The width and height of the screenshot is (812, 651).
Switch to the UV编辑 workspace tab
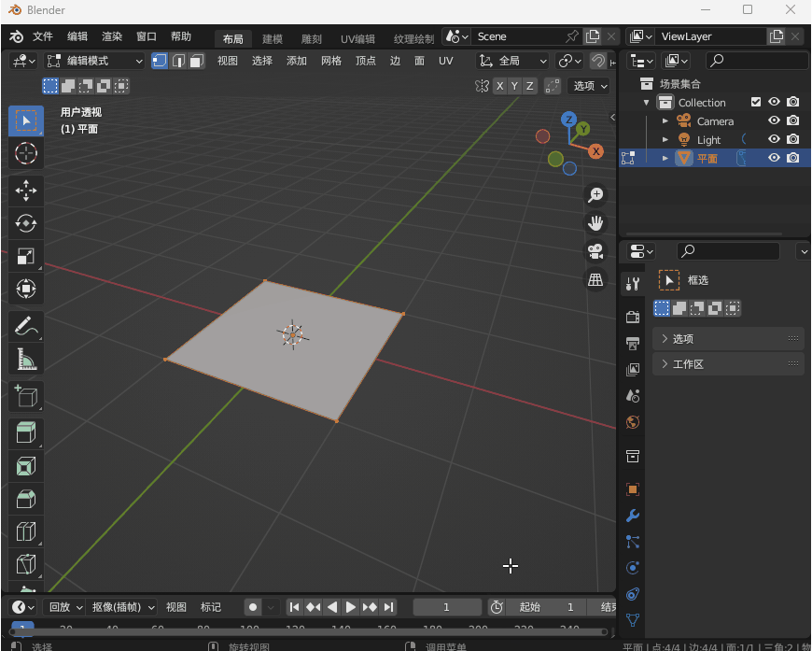tap(357, 39)
